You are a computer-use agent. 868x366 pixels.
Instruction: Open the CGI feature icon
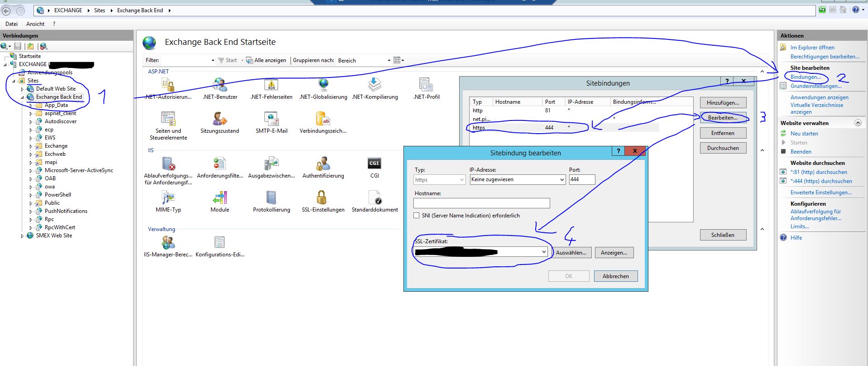tap(374, 164)
